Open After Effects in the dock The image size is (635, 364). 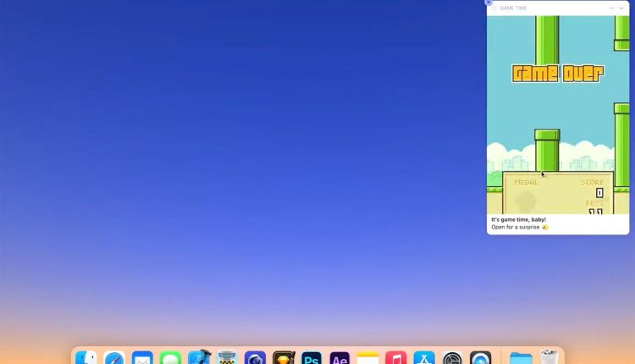340,358
